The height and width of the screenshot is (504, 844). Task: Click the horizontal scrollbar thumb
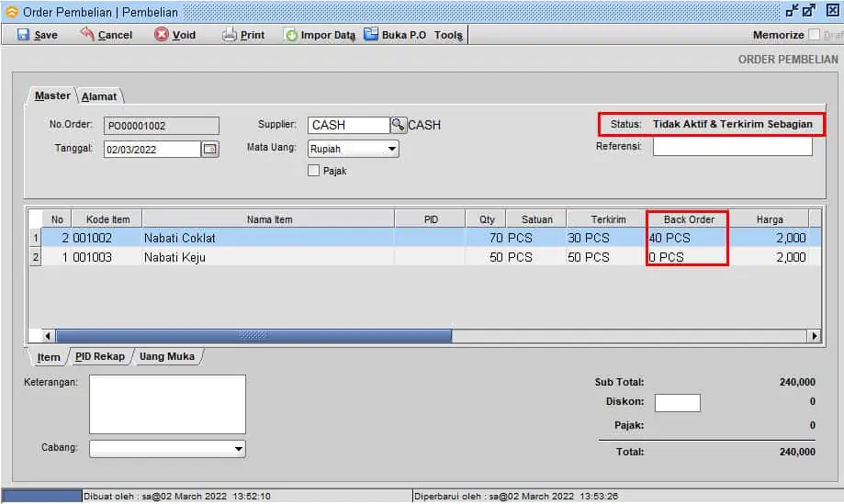tap(254, 336)
